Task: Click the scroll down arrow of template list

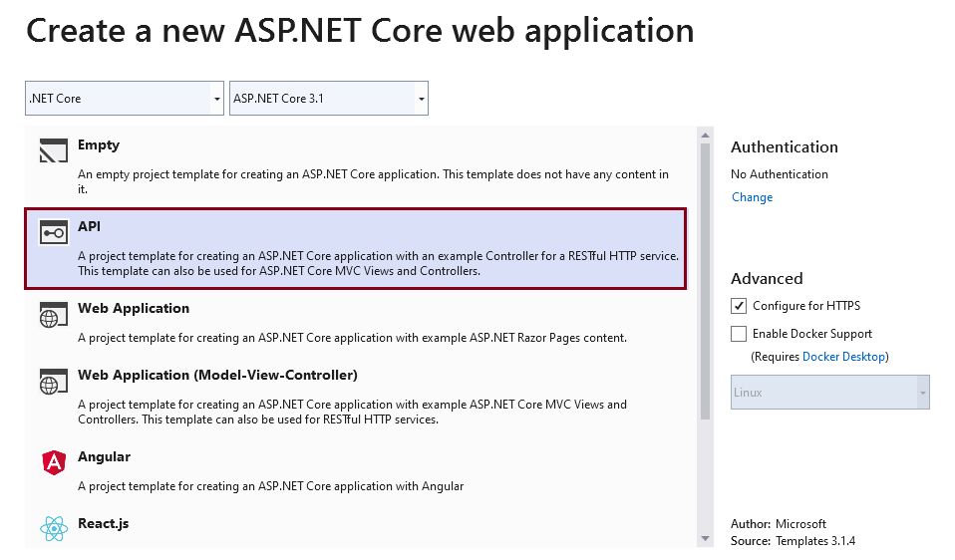Action: click(x=706, y=538)
